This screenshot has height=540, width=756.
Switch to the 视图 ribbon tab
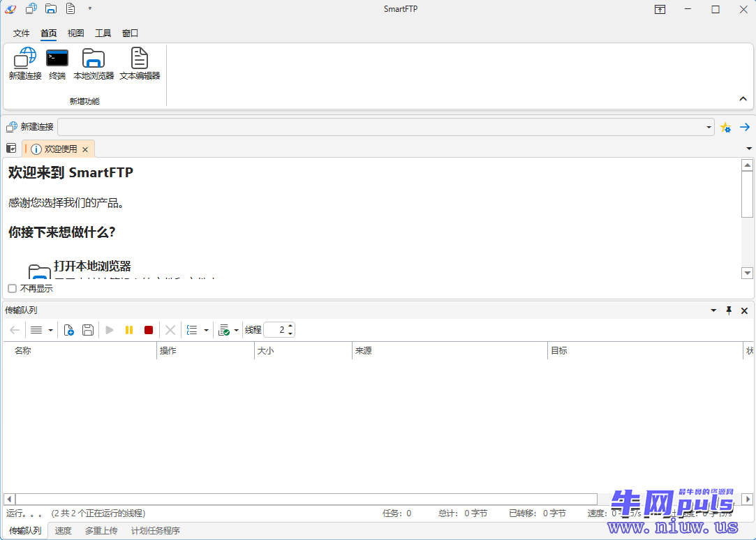[75, 33]
